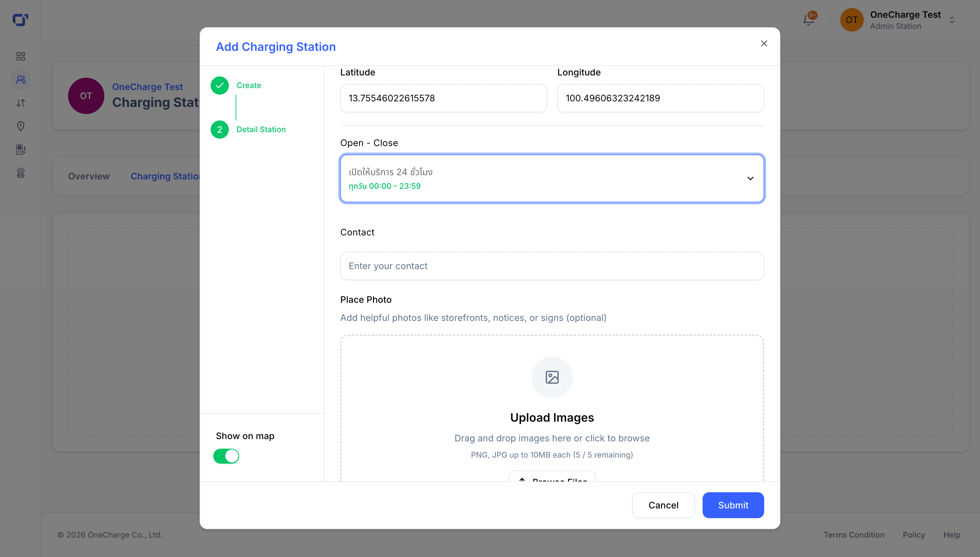The height and width of the screenshot is (557, 980).
Task: Click the step 2 circle icon
Action: coord(220,129)
